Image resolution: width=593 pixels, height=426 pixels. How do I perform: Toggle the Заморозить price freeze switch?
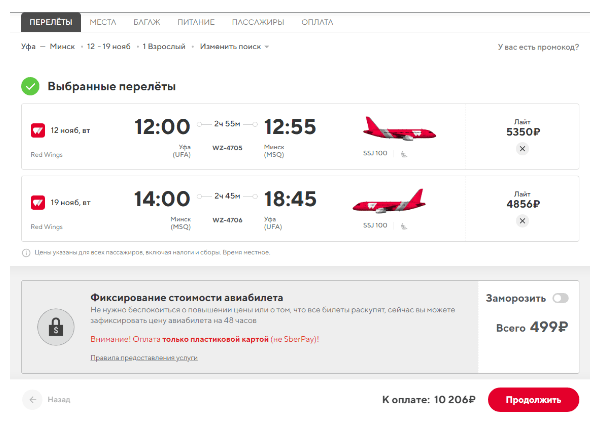click(x=560, y=298)
